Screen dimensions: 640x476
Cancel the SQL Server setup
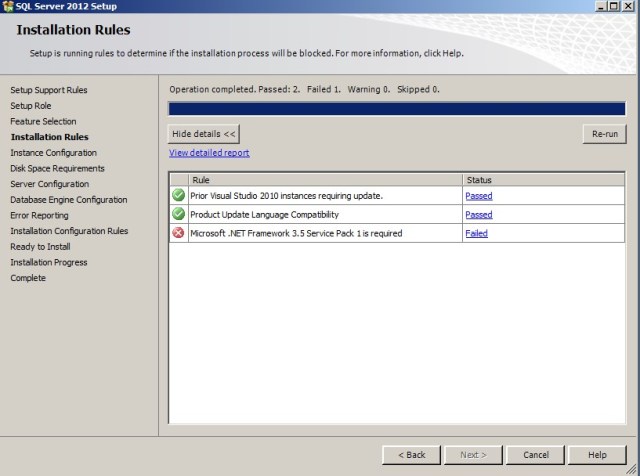(536, 455)
